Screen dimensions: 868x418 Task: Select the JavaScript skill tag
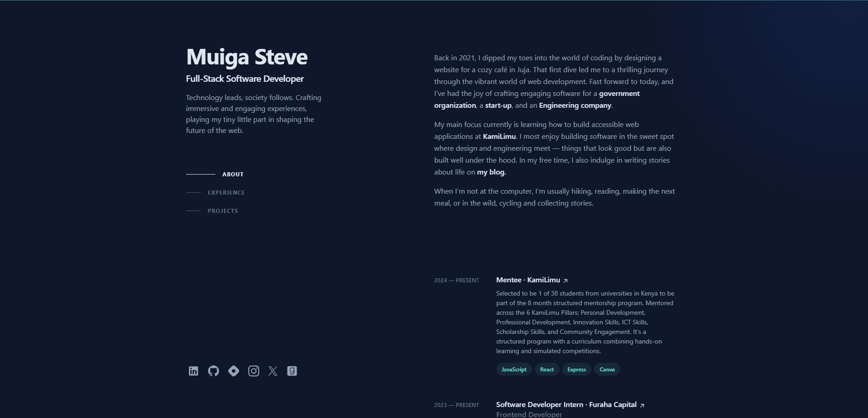(513, 369)
